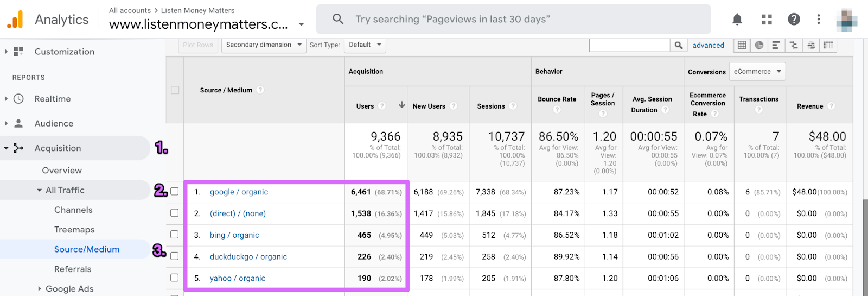Collapse the All Traffic submenu arrow
Screen dimensions: 868x296
click(40, 190)
